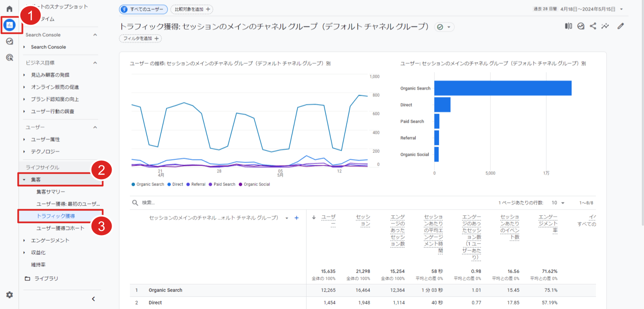Click the edit comparisons column icon

click(568, 26)
